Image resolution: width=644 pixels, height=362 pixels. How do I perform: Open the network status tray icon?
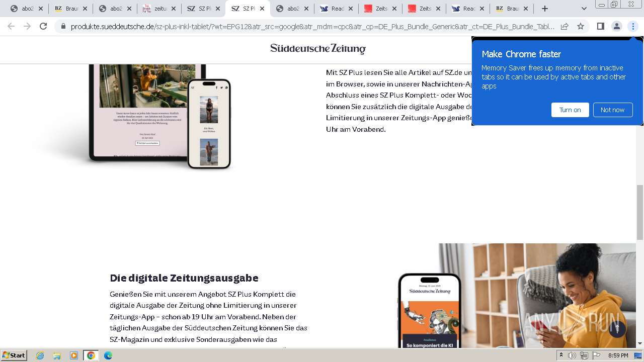tap(584, 355)
